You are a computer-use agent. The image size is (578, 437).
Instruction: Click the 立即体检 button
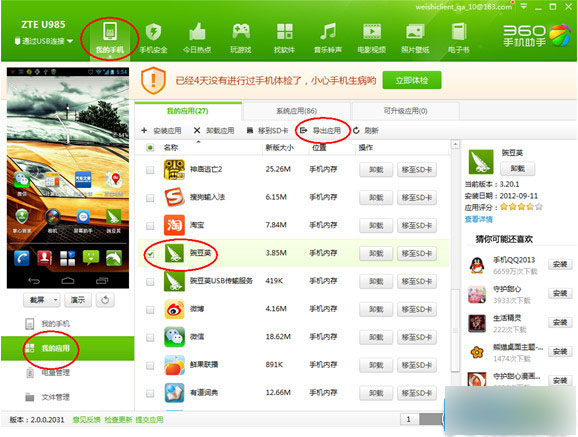412,80
